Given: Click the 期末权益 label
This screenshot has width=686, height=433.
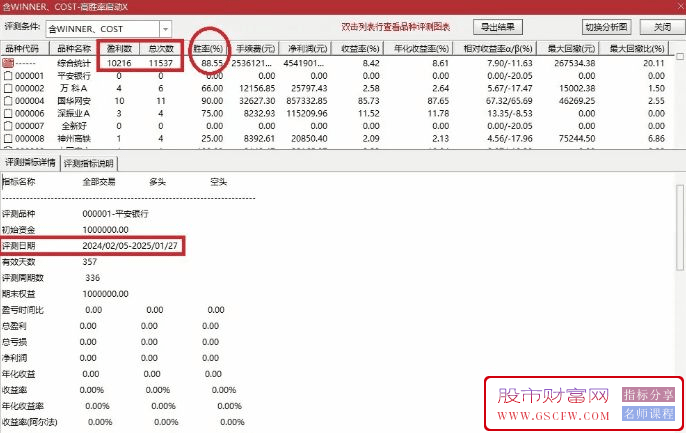Looking at the screenshot, I should click(x=18, y=294).
